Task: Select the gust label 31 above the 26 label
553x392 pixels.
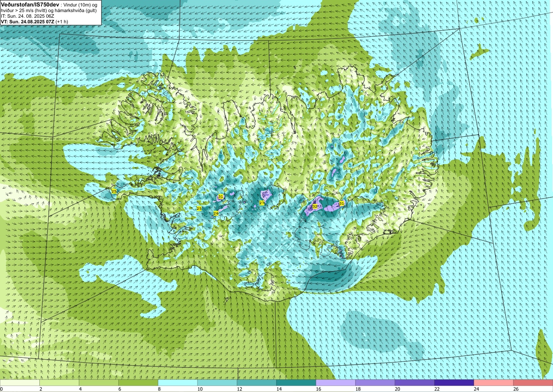Action: click(221, 196)
